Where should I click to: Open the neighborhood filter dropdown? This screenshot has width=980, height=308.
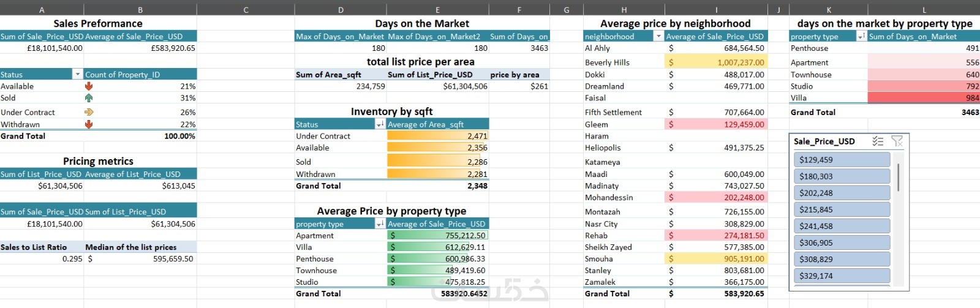point(659,37)
